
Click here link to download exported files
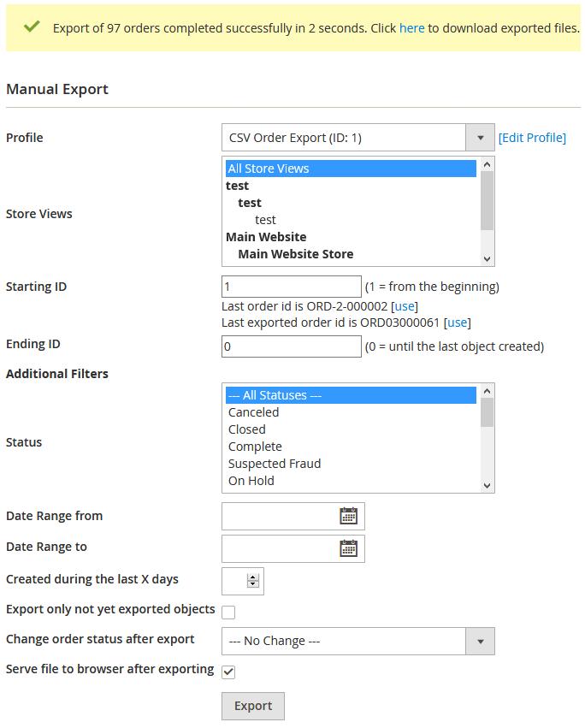pyautogui.click(x=412, y=28)
